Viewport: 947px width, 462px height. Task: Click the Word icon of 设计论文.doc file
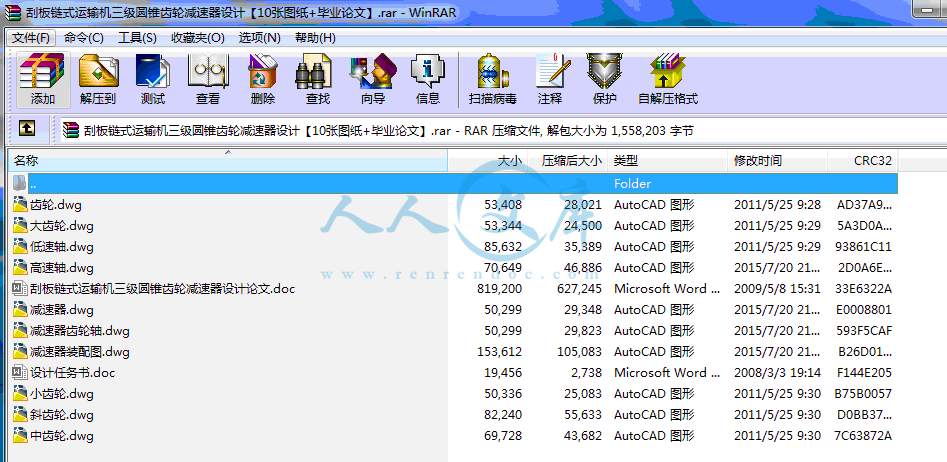coord(20,289)
